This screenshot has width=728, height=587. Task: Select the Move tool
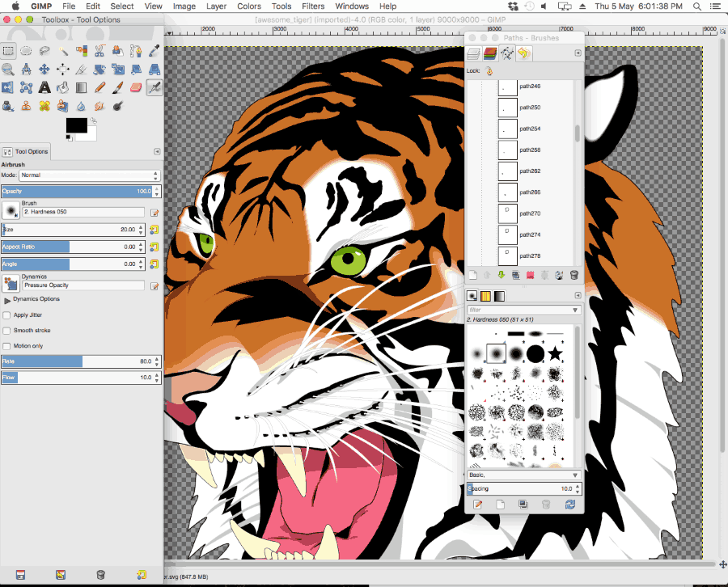click(x=44, y=70)
